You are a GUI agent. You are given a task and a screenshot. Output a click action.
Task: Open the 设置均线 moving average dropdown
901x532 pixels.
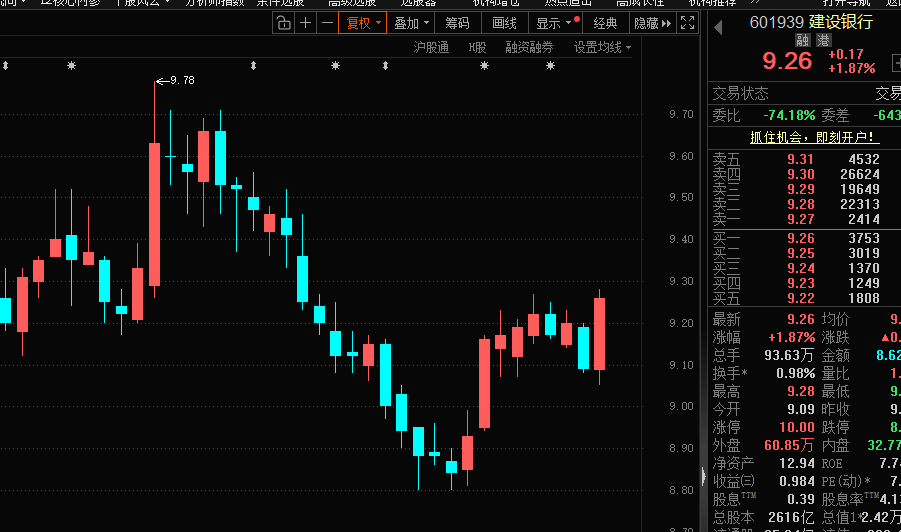[602, 47]
